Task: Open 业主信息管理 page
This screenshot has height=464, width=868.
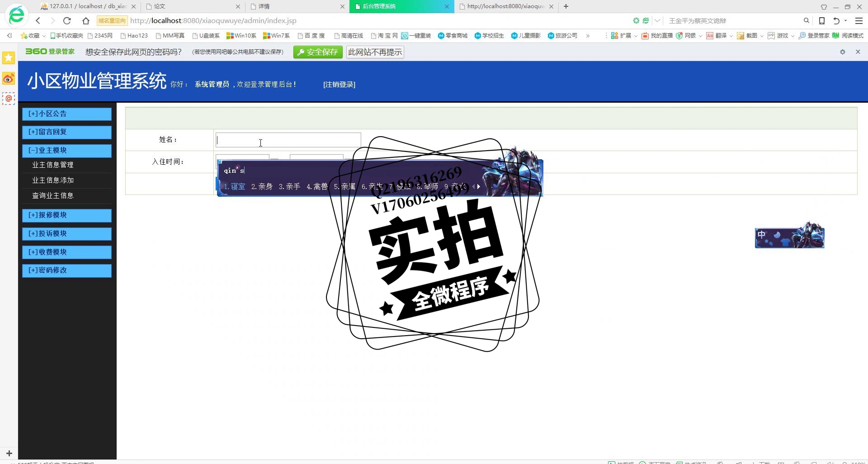Action: [53, 165]
